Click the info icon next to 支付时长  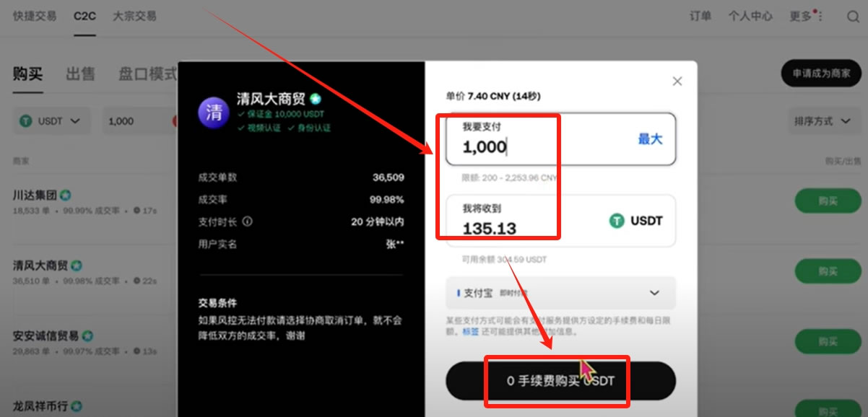click(x=248, y=221)
